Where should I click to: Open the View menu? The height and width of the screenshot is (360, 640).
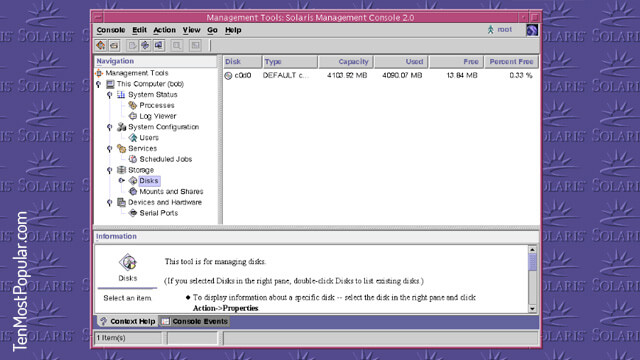click(x=191, y=30)
